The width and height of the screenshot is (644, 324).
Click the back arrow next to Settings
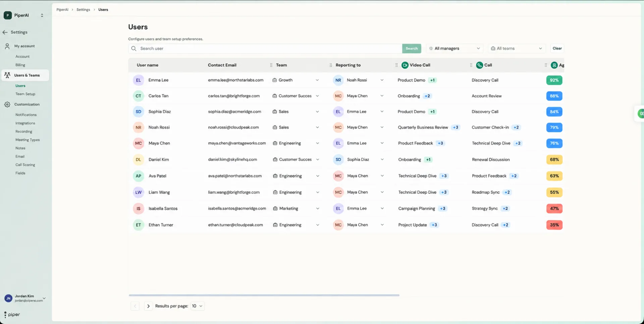5,32
